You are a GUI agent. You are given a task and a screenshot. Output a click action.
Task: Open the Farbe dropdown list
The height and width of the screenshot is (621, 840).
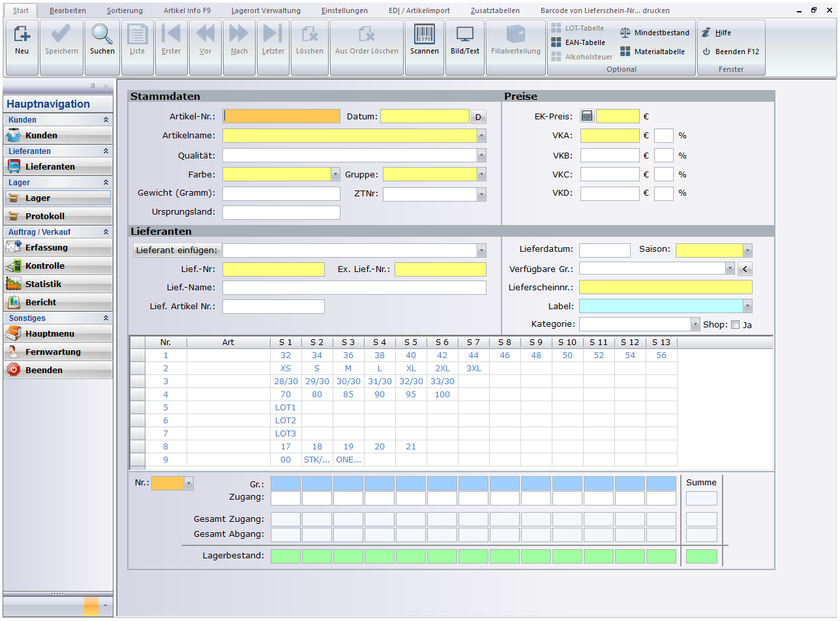point(335,175)
